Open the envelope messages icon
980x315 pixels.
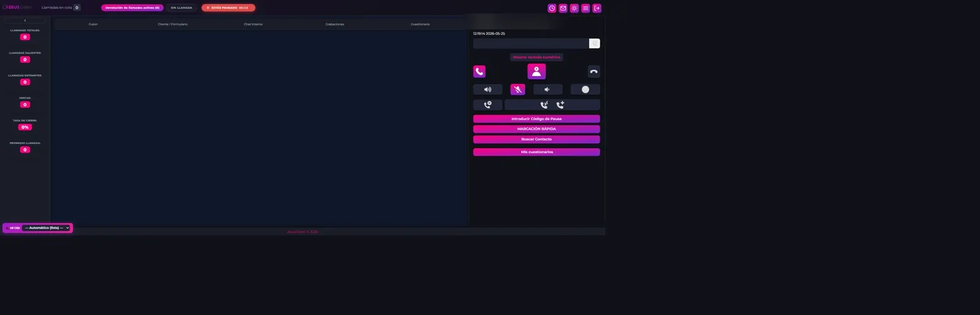point(563,8)
